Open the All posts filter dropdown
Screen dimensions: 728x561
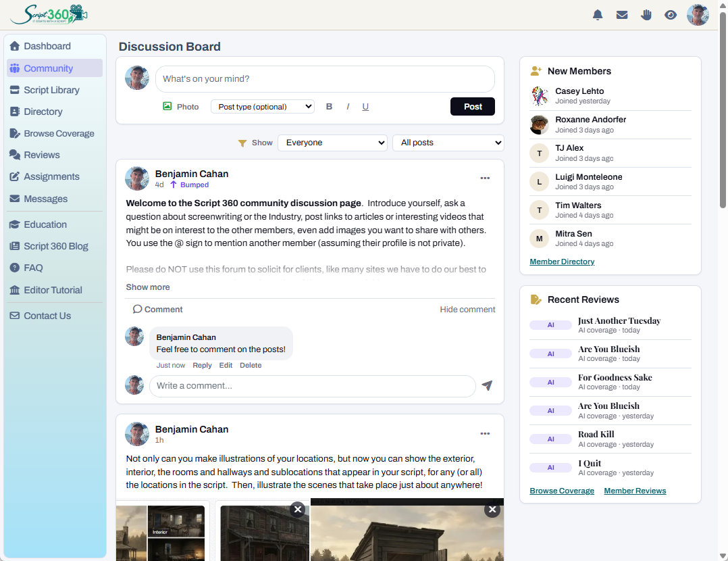click(x=448, y=143)
